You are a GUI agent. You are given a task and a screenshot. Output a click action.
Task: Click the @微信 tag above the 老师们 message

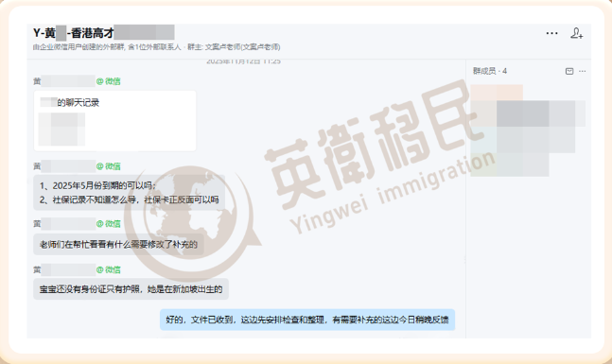click(x=108, y=223)
